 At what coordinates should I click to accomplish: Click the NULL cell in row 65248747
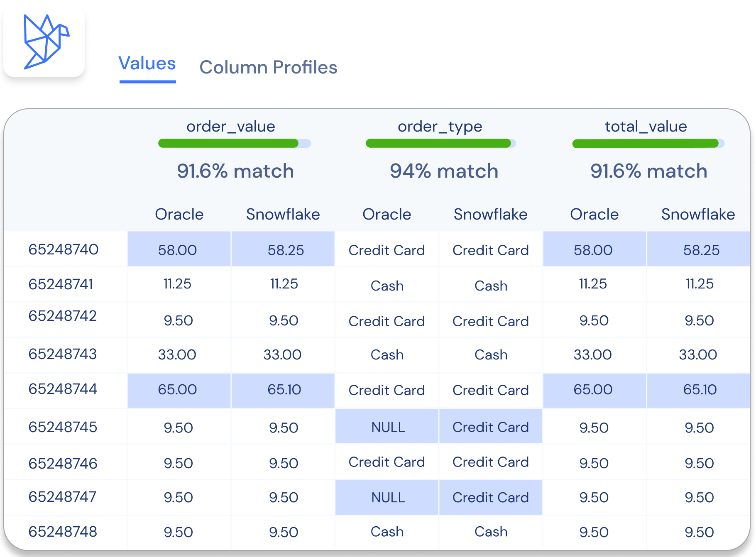point(387,498)
